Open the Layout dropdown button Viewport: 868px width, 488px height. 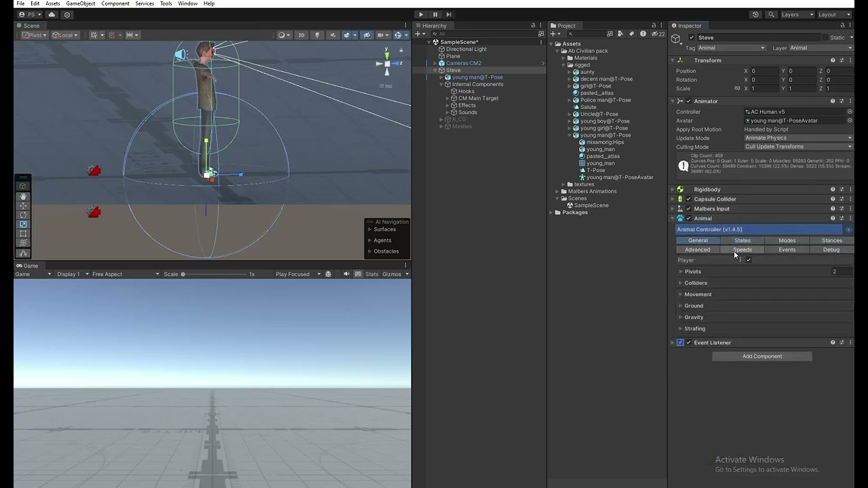click(834, 14)
